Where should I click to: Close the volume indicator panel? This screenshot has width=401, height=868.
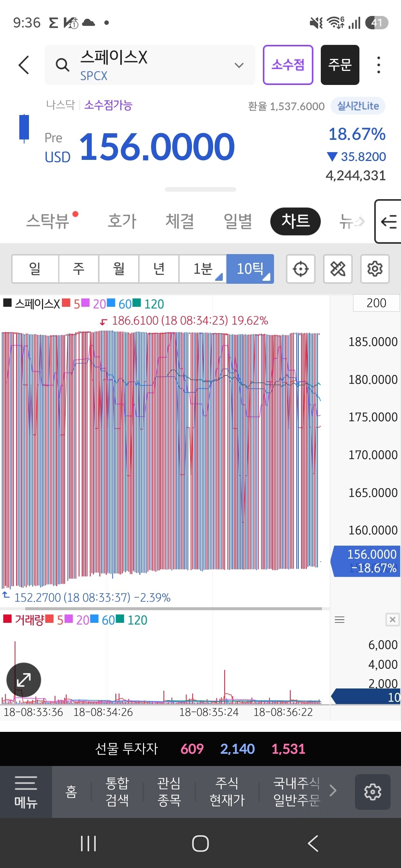tap(392, 619)
